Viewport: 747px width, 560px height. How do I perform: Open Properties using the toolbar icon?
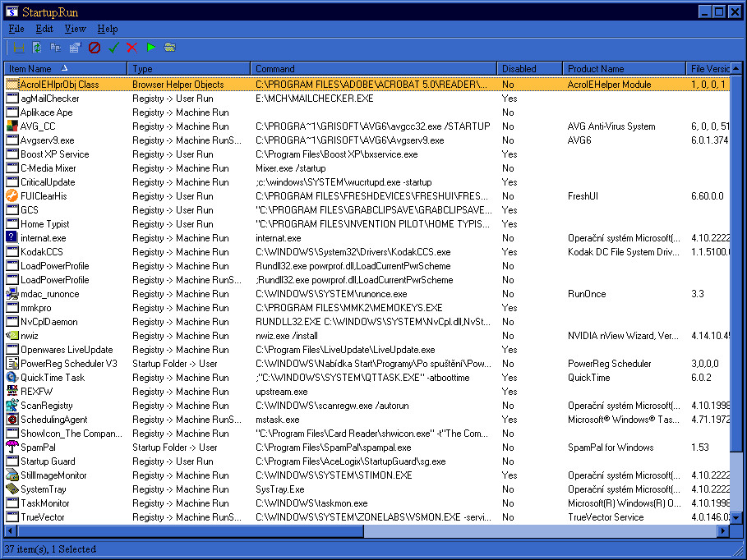(76, 47)
